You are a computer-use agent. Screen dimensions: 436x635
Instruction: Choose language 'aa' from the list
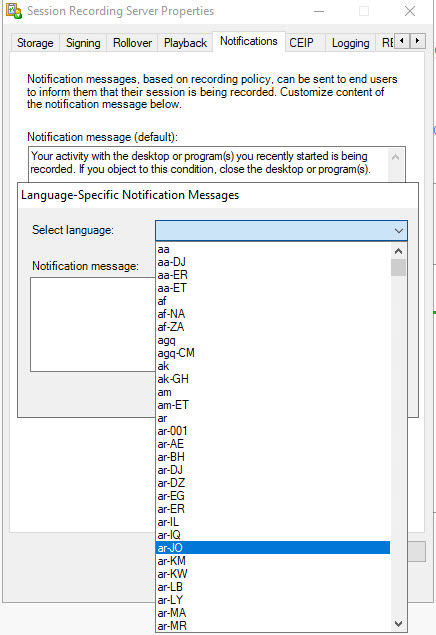pyautogui.click(x=273, y=249)
